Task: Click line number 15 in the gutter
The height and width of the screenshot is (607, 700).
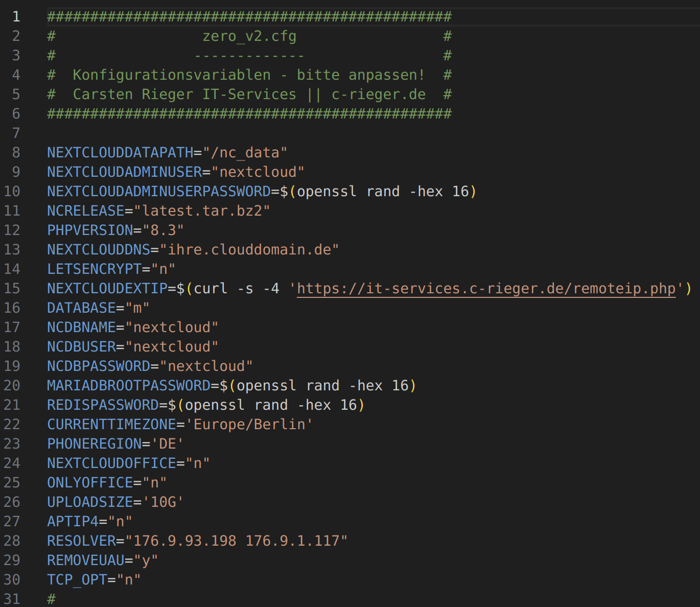Action: tap(12, 289)
